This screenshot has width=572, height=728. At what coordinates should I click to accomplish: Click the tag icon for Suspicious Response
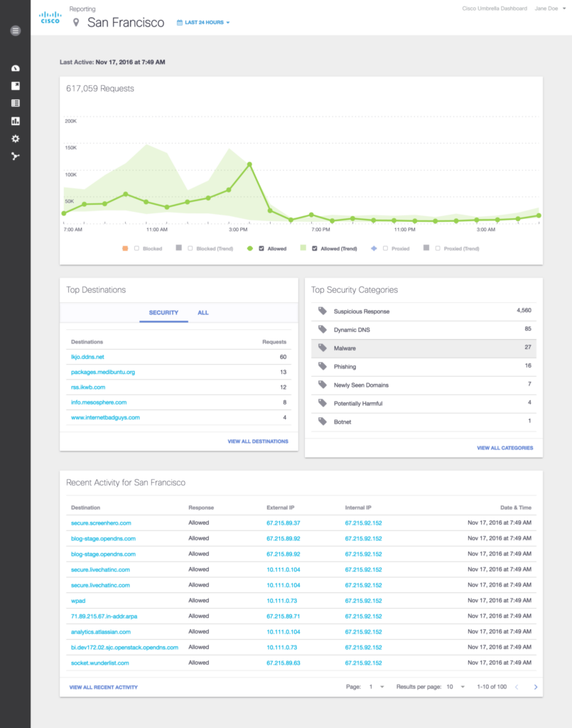pyautogui.click(x=323, y=311)
